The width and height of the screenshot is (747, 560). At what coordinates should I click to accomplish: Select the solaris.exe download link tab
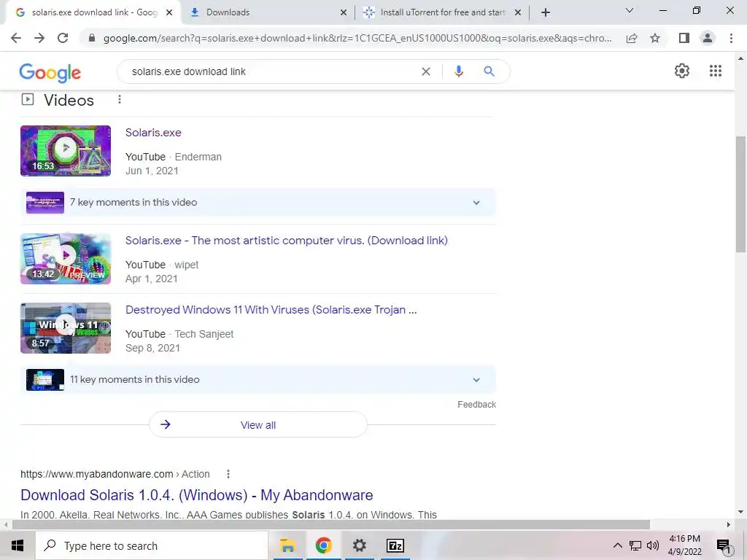(x=94, y=12)
